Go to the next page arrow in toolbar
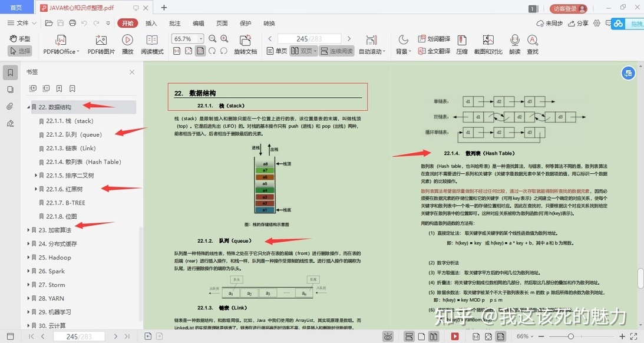This screenshot has width=644, height=343. (349, 39)
